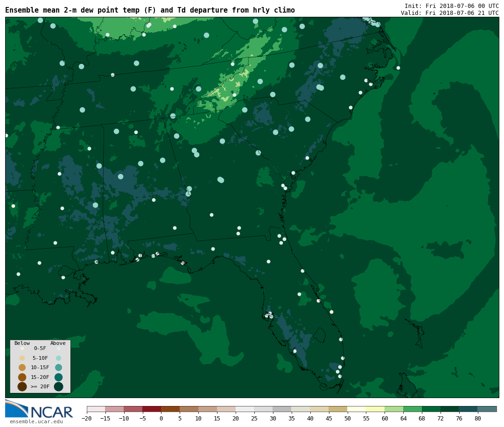The height and width of the screenshot is (427, 504).
Task: Click the pinkish colorbar segment between -15 and -10
Action: 114,409
